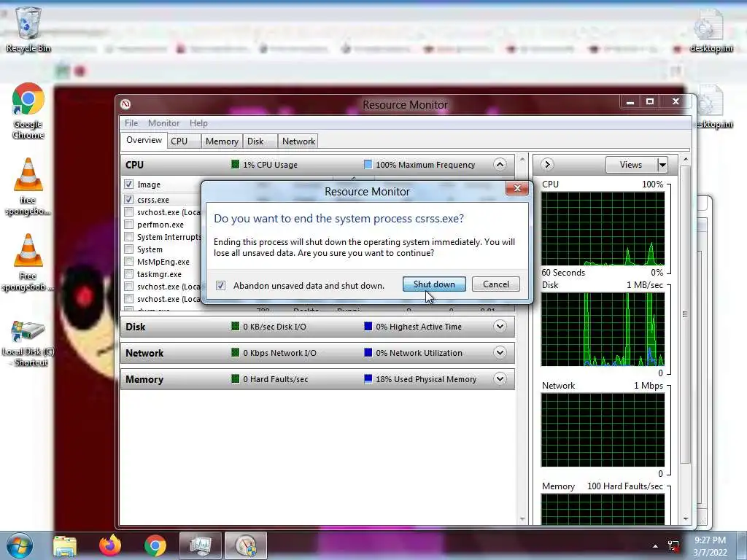Expand the Memory section chevron
The height and width of the screenshot is (560, 747).
[500, 379]
